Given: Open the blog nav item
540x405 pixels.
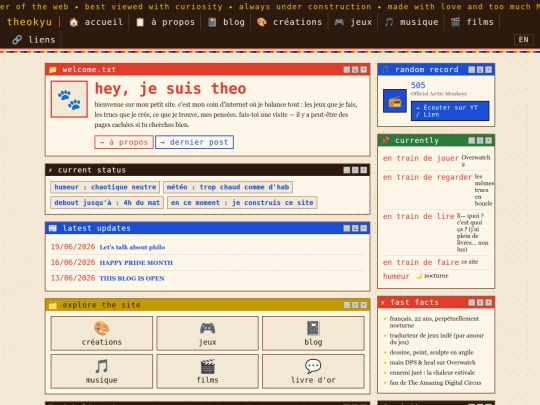Looking at the screenshot, I should [x=227, y=22].
